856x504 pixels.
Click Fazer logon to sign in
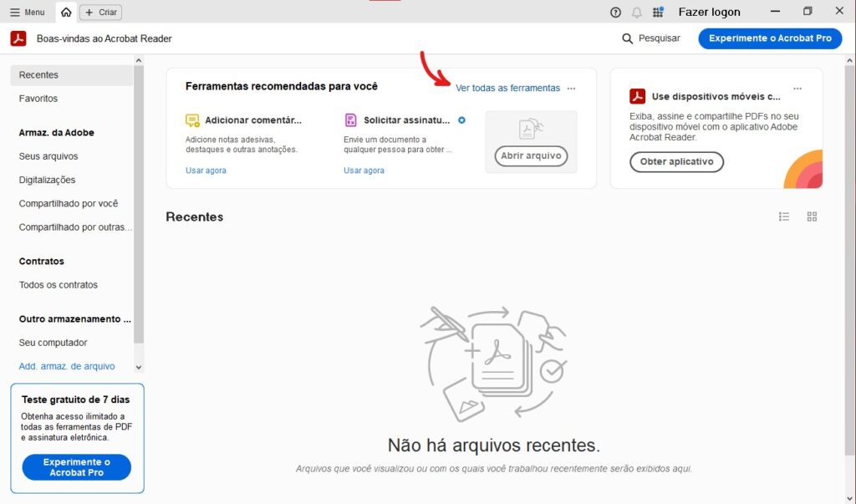(x=709, y=12)
